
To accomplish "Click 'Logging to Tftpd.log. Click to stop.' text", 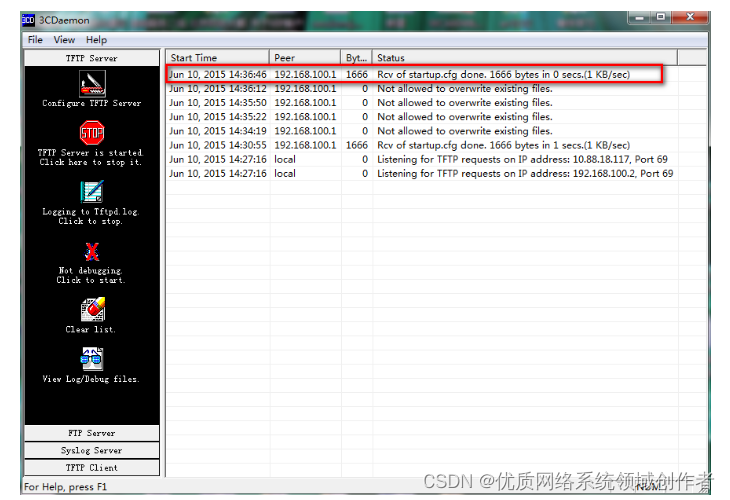I will (91, 216).
